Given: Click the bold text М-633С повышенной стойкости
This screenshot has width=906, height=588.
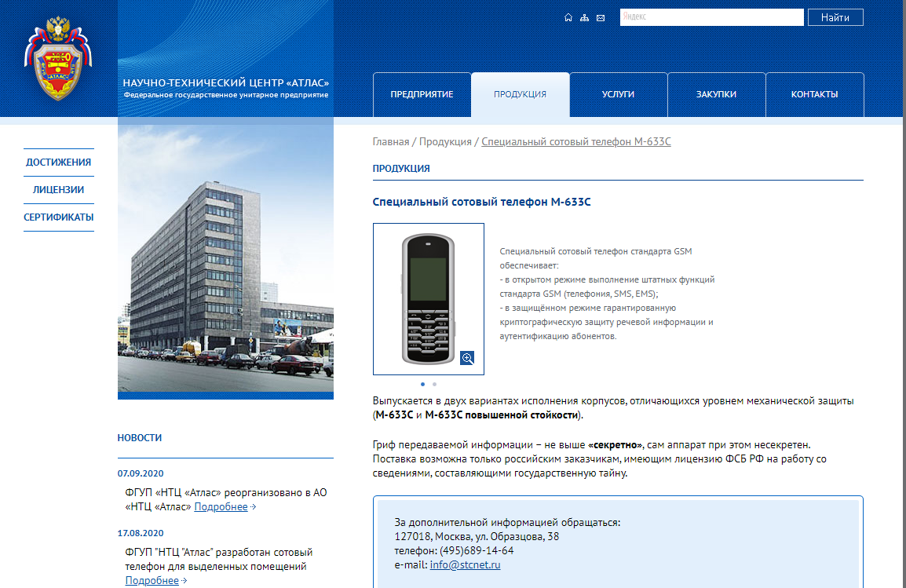Looking at the screenshot, I should point(502,415).
